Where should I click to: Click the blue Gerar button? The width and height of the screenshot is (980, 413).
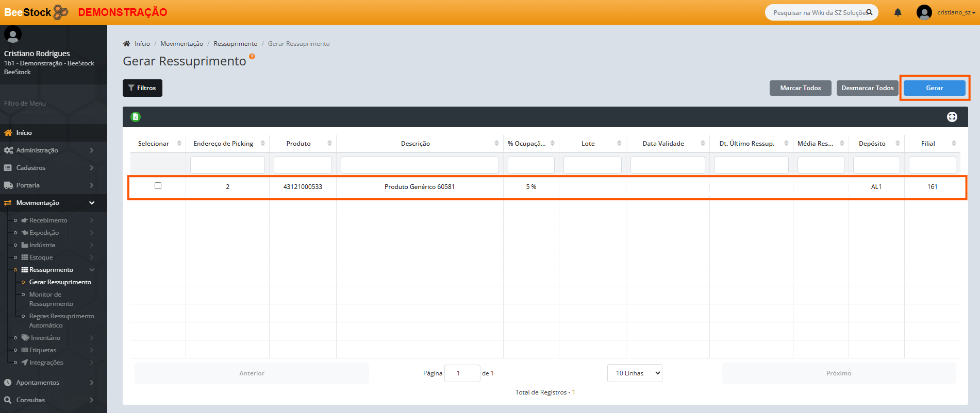[x=934, y=88]
